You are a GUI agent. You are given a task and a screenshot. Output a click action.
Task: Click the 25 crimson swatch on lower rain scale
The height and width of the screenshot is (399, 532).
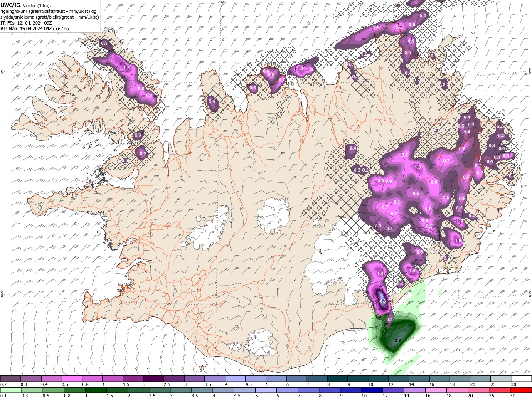500,390
